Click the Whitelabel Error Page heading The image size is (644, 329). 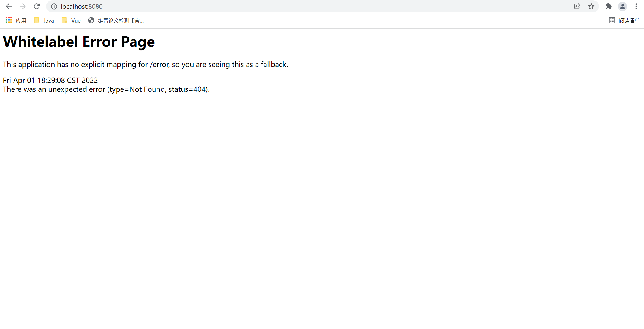(79, 42)
